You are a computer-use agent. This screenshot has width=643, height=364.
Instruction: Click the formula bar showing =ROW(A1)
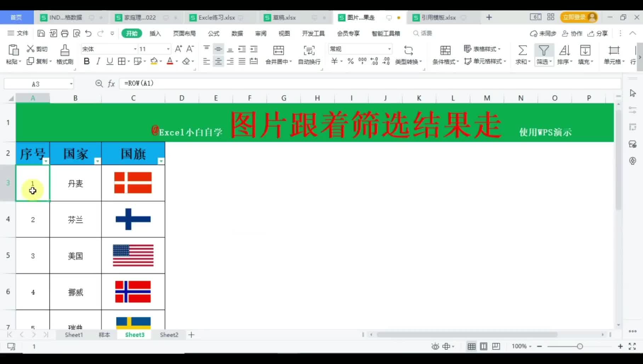coord(370,84)
